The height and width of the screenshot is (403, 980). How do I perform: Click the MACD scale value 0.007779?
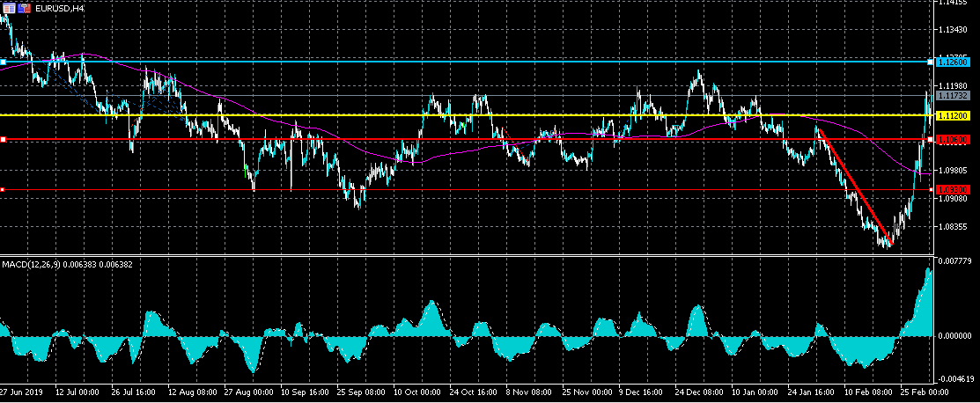click(955, 261)
